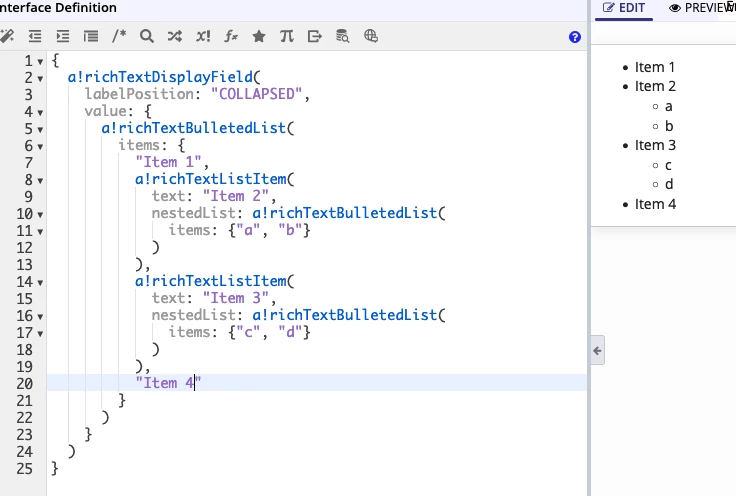Collapse the nestedList fold on line 10
Image resolution: width=736 pixels, height=496 pixels.
(x=40, y=214)
